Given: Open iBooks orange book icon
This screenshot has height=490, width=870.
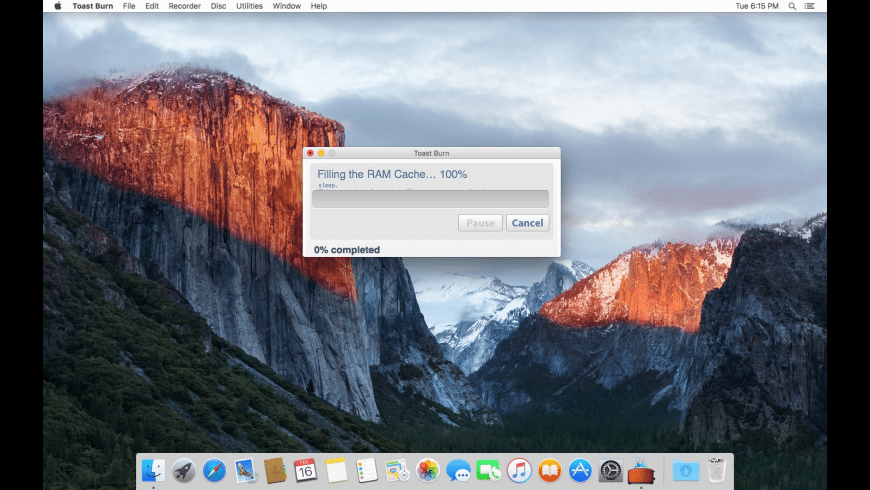Looking at the screenshot, I should [x=550, y=471].
